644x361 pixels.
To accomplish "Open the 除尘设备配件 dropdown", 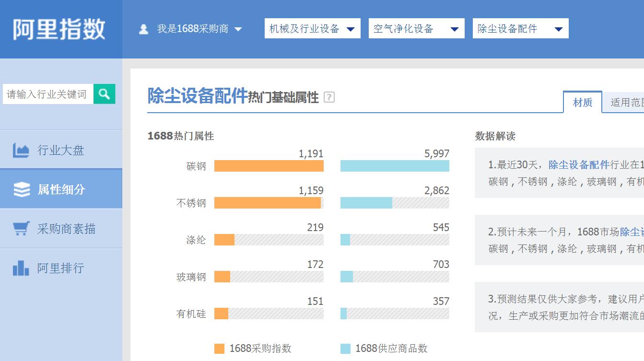I will tap(520, 29).
